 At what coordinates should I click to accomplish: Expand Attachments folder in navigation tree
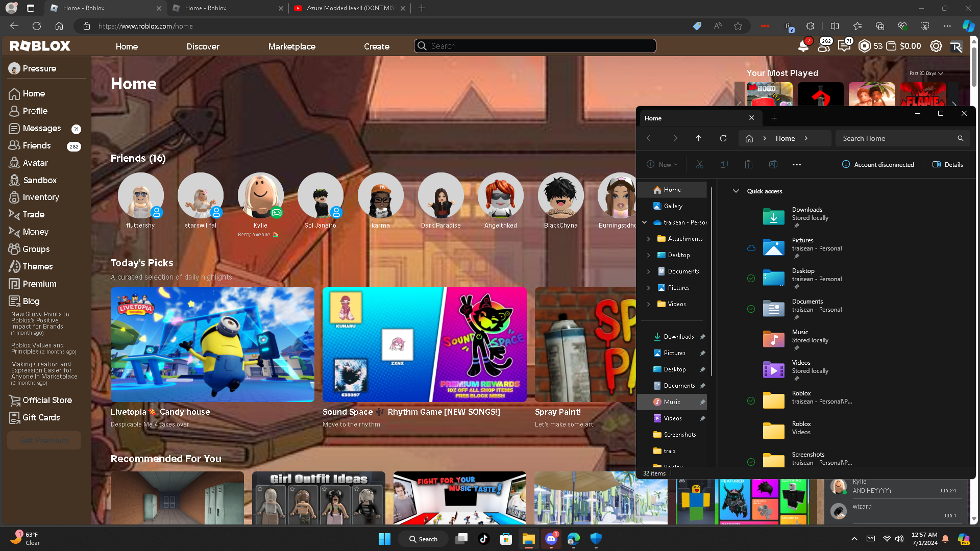point(649,239)
